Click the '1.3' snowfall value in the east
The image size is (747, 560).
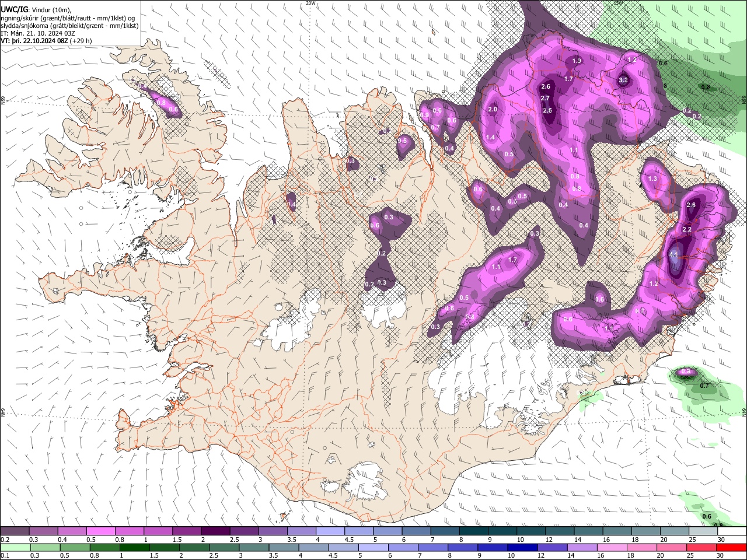pyautogui.click(x=652, y=179)
